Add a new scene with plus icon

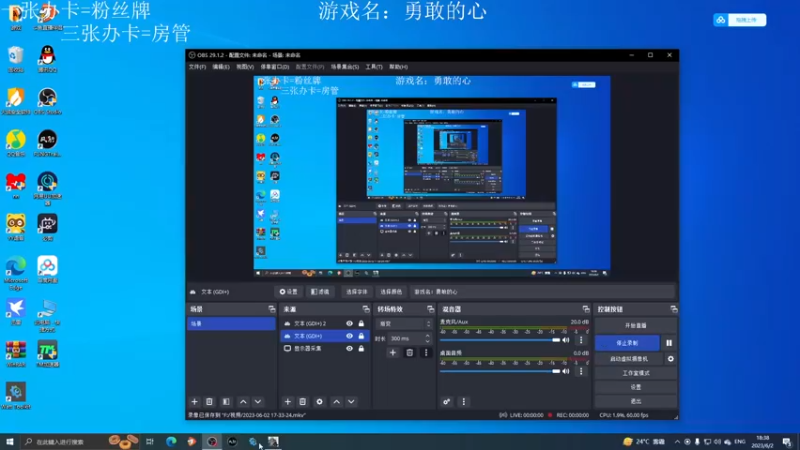194,402
